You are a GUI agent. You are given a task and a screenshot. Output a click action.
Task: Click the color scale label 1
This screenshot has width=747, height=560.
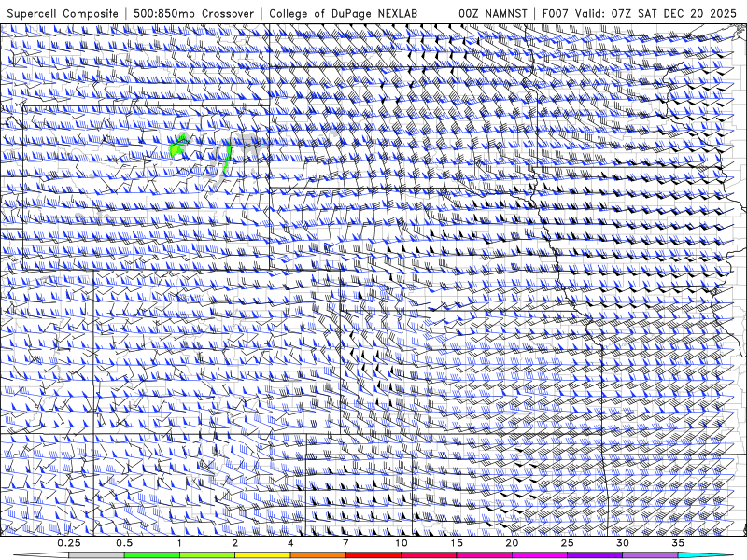click(x=179, y=543)
